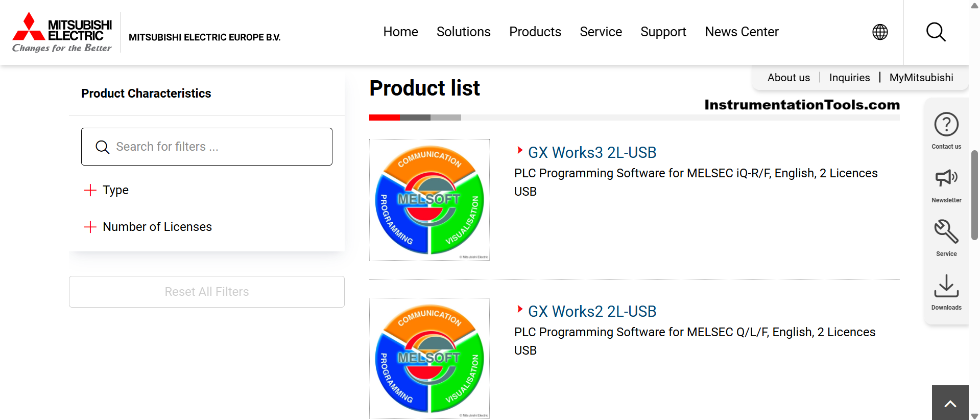The height and width of the screenshot is (420, 980).
Task: Click the page vertical scrollbar thumb
Action: click(x=974, y=195)
